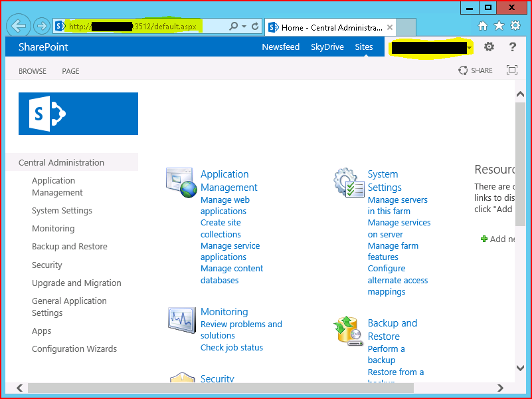
Task: Open the BROWSE ribbon tab
Action: tap(33, 71)
